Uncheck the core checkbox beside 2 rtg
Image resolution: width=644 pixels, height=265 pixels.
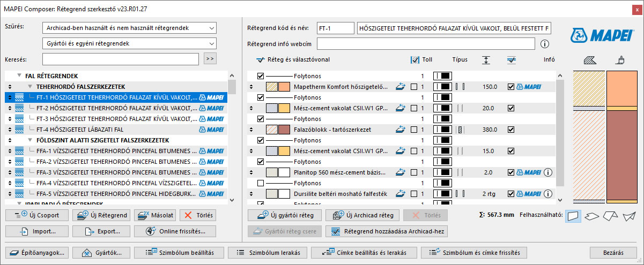click(x=510, y=194)
